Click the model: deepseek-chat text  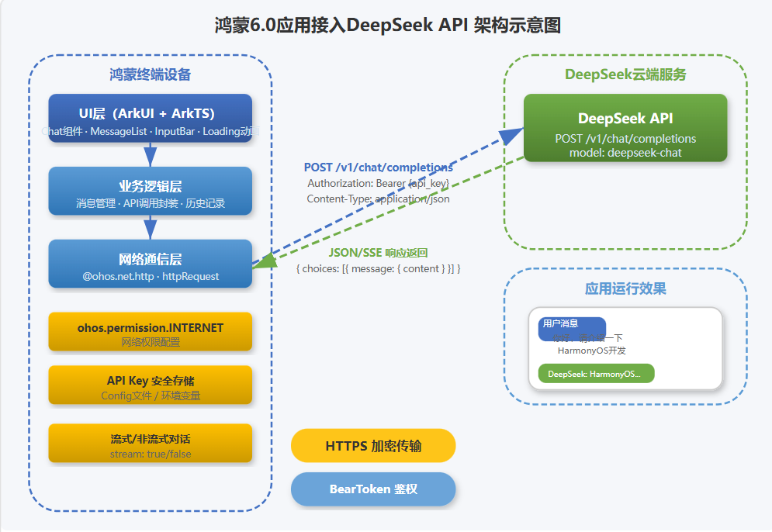[x=625, y=153]
